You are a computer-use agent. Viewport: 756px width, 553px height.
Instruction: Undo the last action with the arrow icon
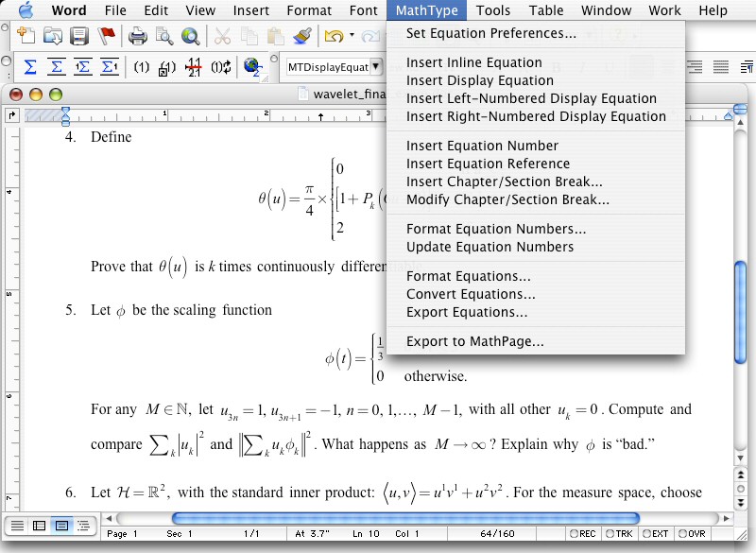pos(334,36)
